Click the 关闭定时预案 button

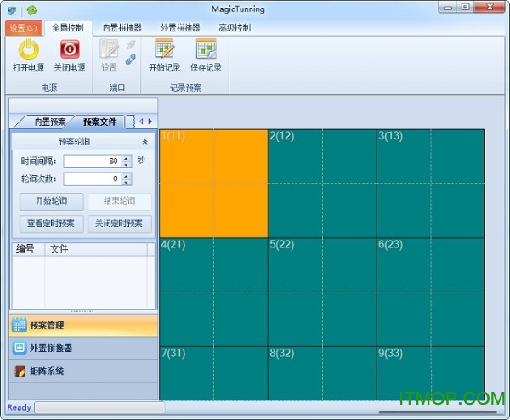(x=120, y=224)
